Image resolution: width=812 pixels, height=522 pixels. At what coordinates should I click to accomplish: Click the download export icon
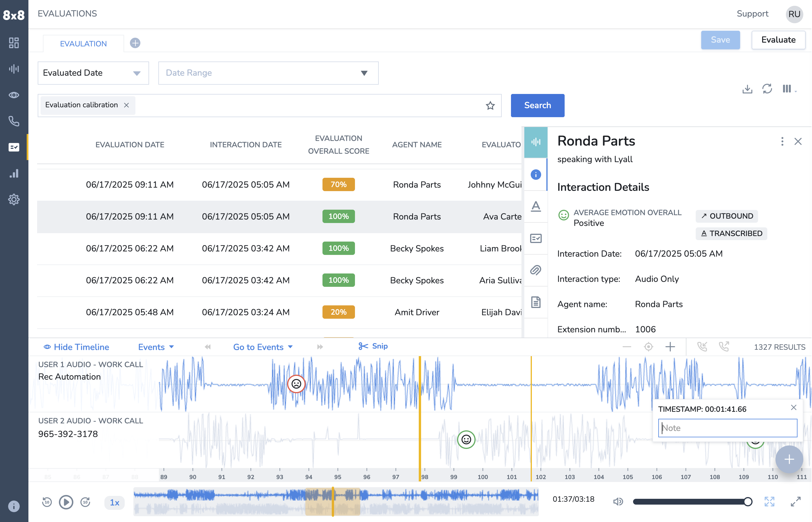(x=747, y=89)
